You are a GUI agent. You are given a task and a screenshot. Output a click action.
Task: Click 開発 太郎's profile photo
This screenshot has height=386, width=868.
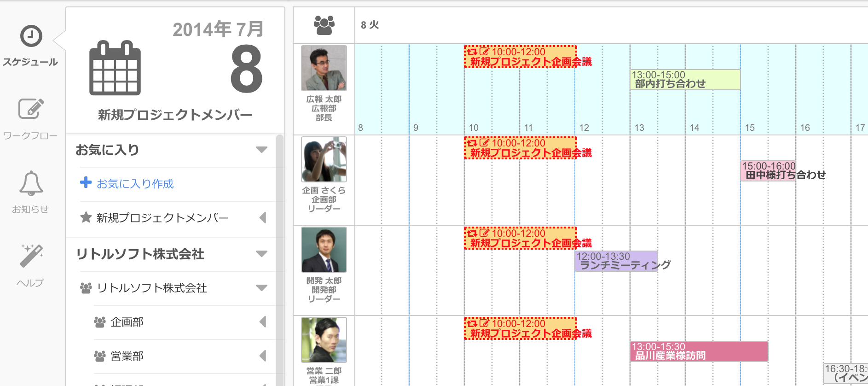click(324, 250)
